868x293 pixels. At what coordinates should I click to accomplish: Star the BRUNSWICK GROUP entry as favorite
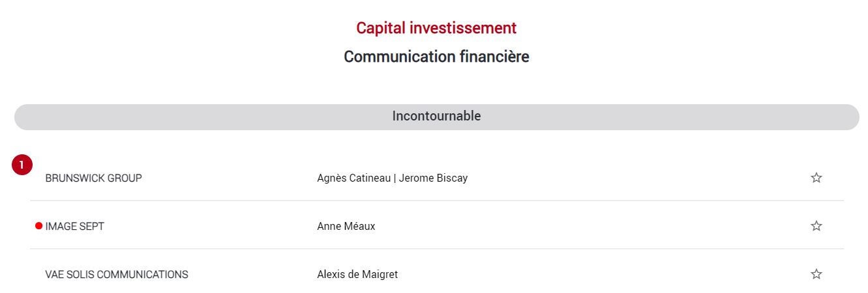pyautogui.click(x=816, y=178)
